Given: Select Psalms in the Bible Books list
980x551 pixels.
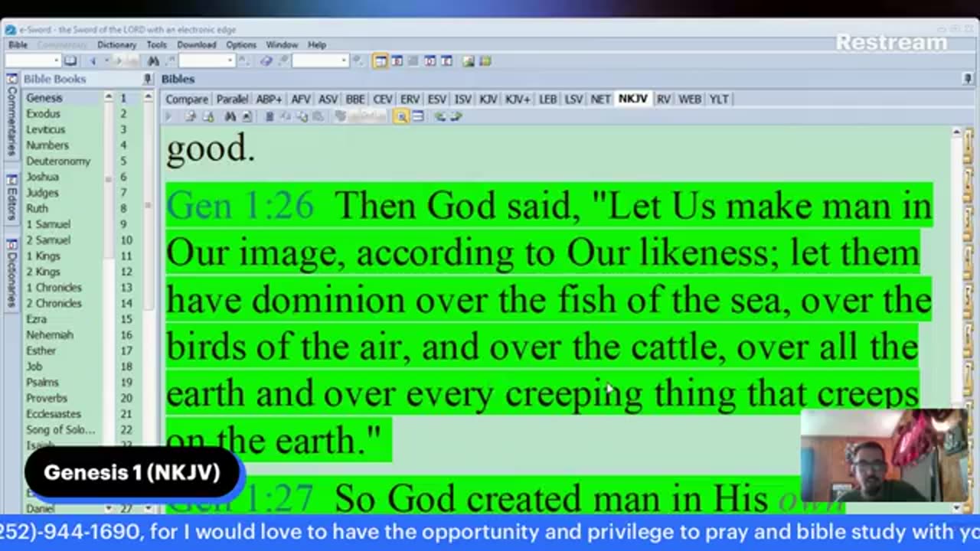Looking at the screenshot, I should 42,382.
